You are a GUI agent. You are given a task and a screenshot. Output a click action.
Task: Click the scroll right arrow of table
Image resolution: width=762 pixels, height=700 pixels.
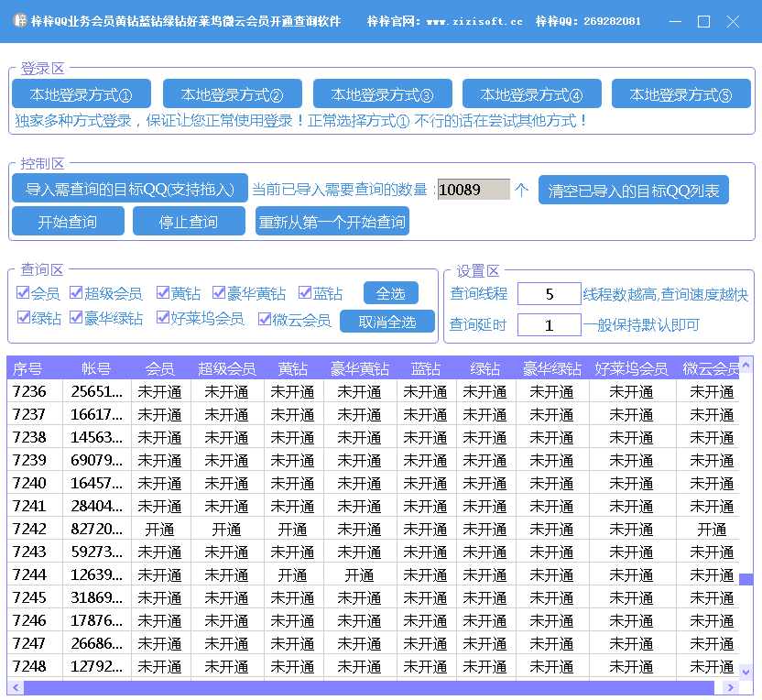(730, 687)
